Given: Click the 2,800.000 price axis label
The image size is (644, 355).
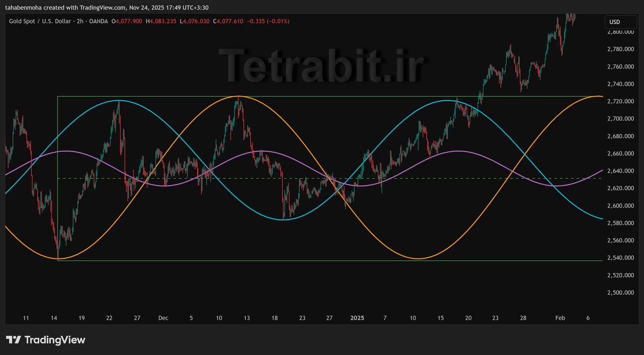Looking at the screenshot, I should coord(620,32).
